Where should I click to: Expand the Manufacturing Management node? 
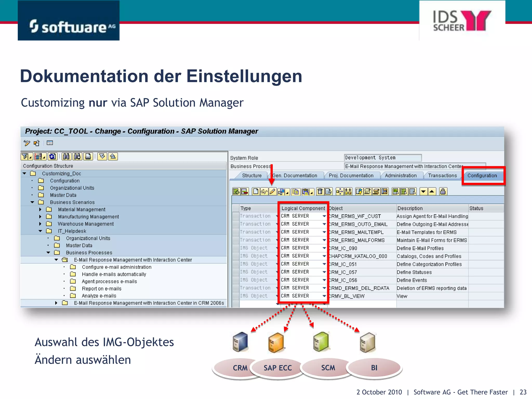pyautogui.click(x=40, y=217)
